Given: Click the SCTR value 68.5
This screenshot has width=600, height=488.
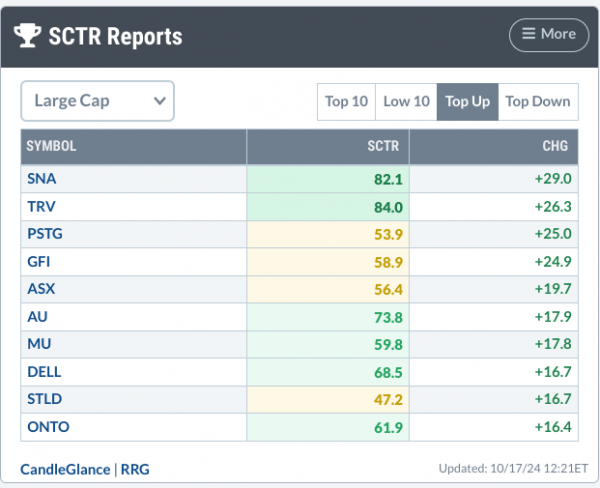Looking at the screenshot, I should pyautogui.click(x=388, y=373).
